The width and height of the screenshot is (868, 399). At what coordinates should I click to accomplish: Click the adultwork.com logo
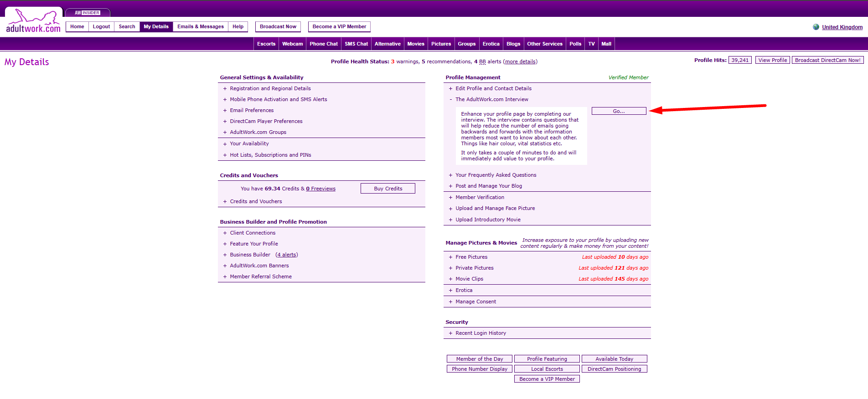coord(33,22)
